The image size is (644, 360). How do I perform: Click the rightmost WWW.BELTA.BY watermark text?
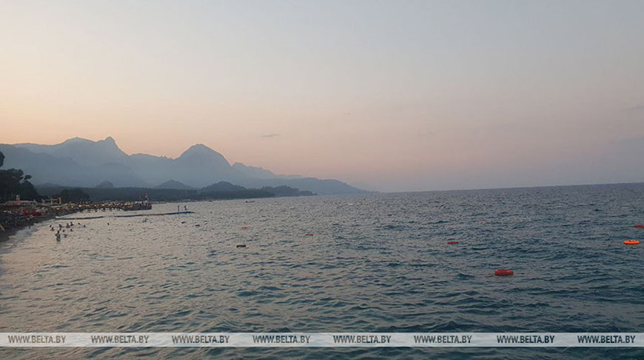pyautogui.click(x=606, y=339)
